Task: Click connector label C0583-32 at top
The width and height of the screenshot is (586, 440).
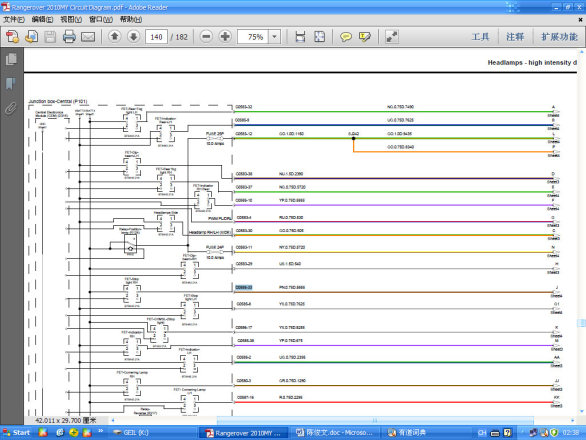Action: coord(244,107)
